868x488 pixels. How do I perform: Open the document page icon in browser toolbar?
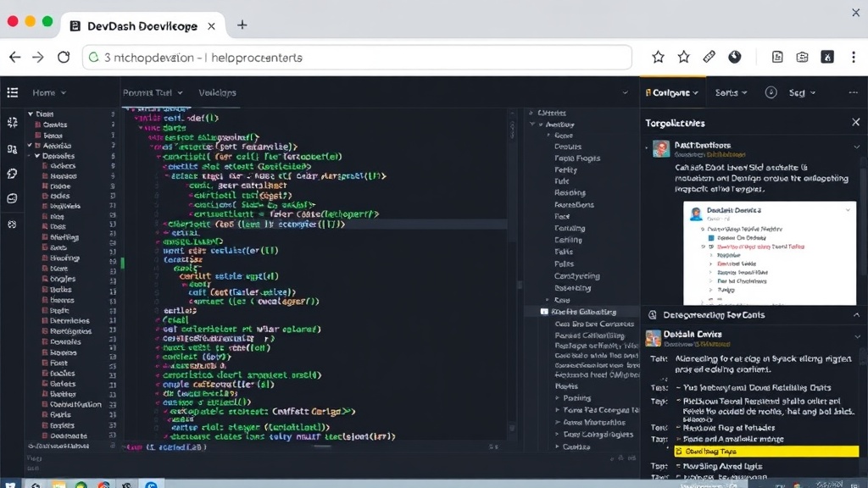[777, 57]
